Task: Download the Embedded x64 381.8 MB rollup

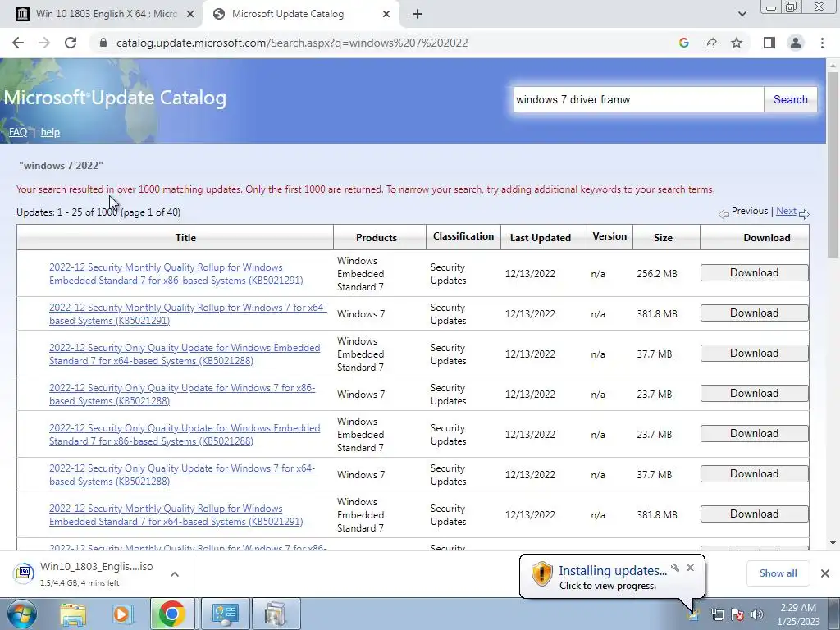Action: 755,514
